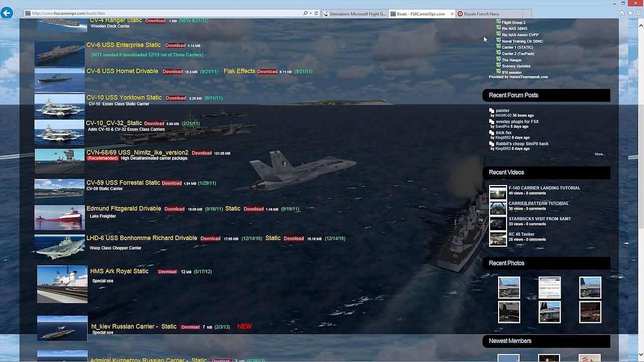Viewport: 644px width, 362px height.
Task: Open CARRIER PATTERN TUTORIAL video
Action: tap(538, 204)
